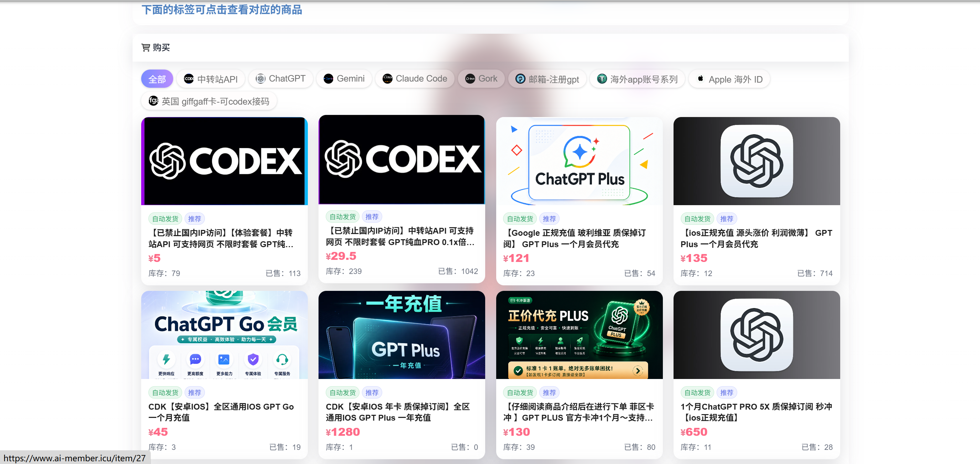Click the shopping cart icon beside 购买

click(146, 48)
